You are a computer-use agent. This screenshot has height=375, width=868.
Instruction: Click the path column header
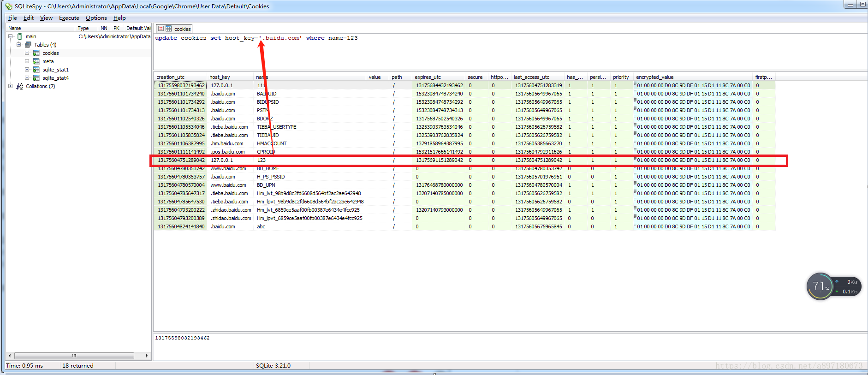(x=401, y=77)
